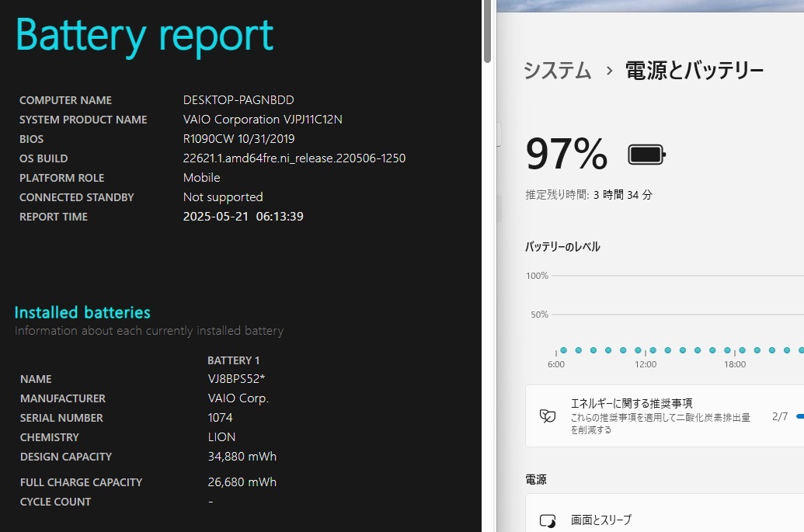Open the エネルギーに関する推奨事項 card

[x=664, y=416]
